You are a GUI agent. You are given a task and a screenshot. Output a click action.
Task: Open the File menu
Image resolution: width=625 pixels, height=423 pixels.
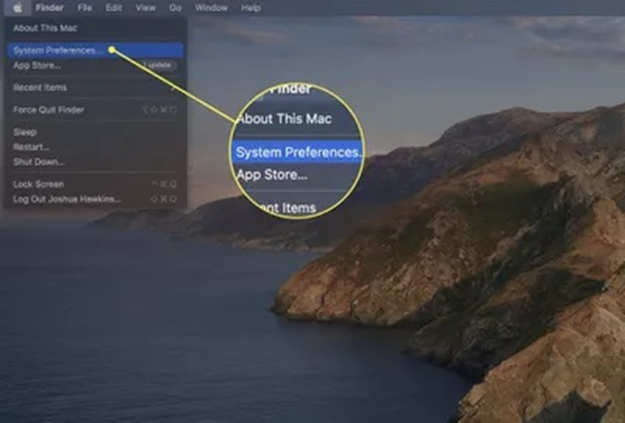coord(85,8)
